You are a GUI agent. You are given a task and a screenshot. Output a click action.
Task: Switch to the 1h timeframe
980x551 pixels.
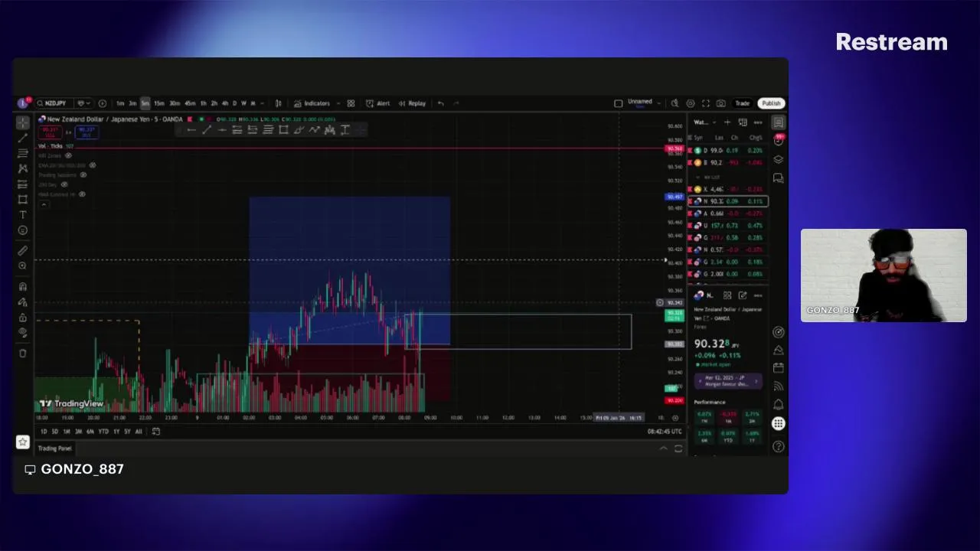(x=203, y=103)
